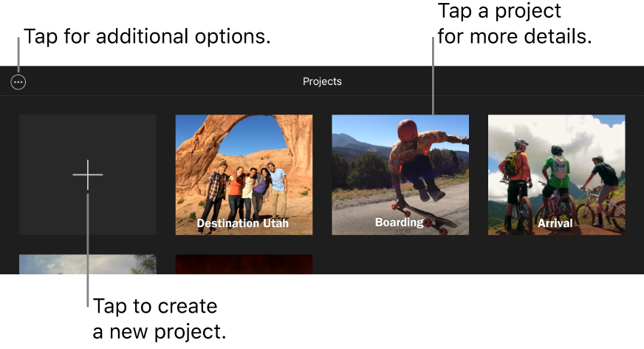Click the Projects title text
The width and height of the screenshot is (644, 349).
click(x=322, y=81)
